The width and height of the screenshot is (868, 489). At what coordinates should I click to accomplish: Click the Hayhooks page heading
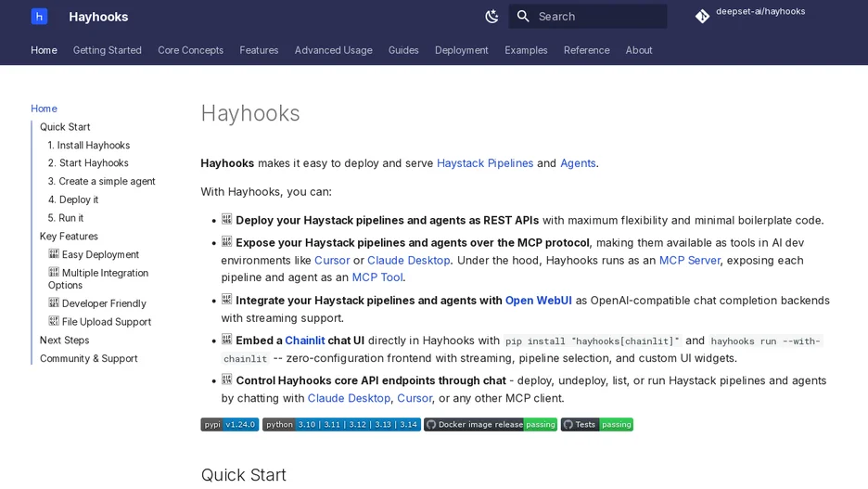(250, 113)
